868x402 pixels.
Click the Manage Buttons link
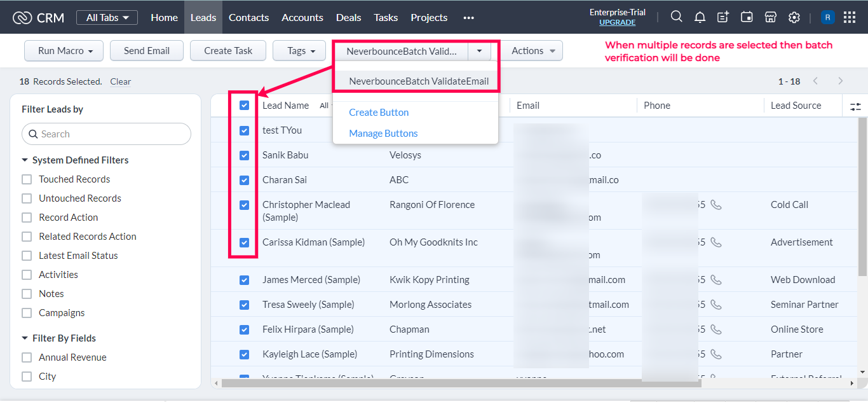(383, 134)
